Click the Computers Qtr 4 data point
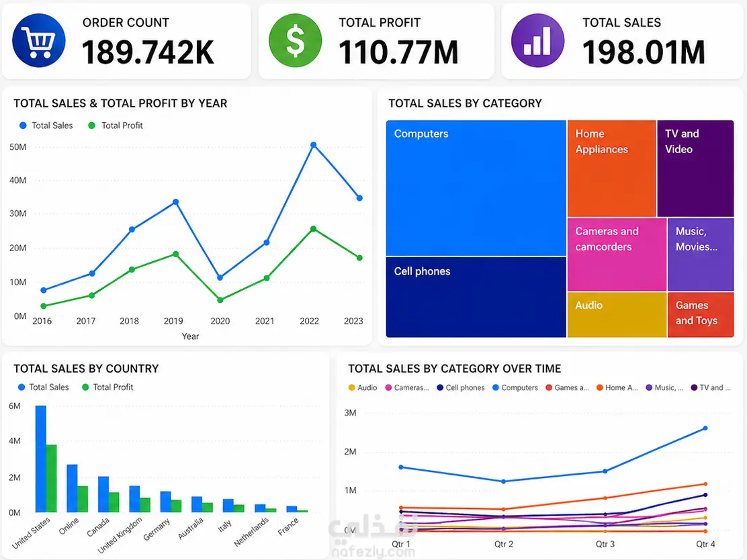 tap(705, 428)
